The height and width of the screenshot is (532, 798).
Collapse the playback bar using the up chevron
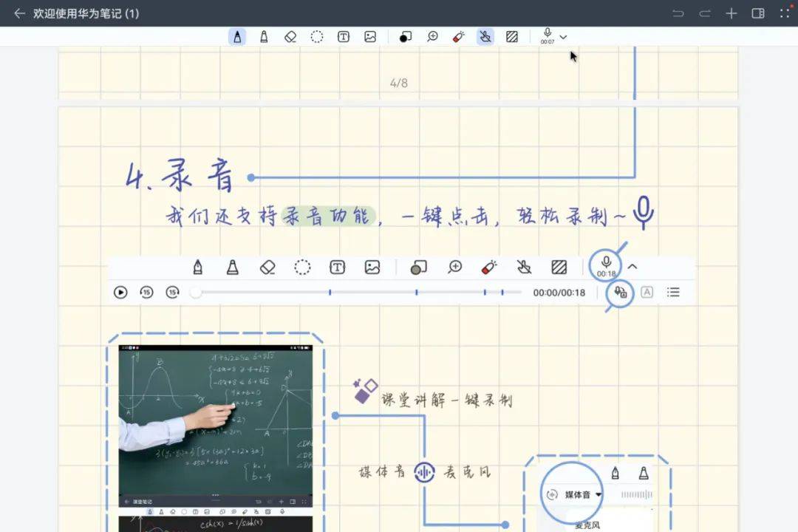coord(632,267)
